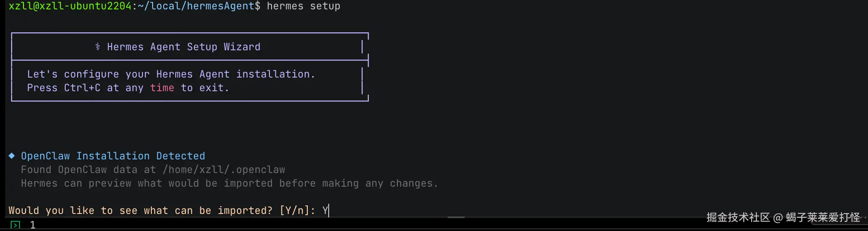Click the typed 'hermes setup' command
Viewport: 868px width, 231px height.
pyautogui.click(x=304, y=6)
